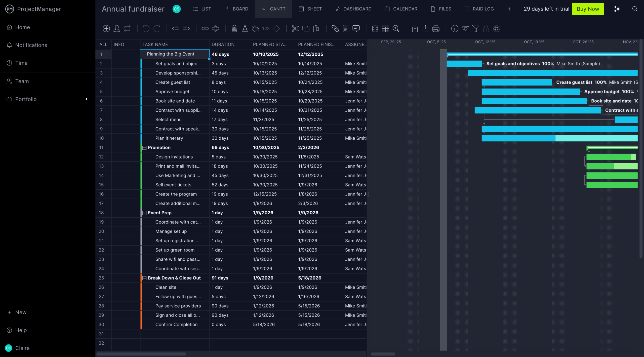Apply a filter with the funnel icon
644x357 pixels.
(475, 28)
